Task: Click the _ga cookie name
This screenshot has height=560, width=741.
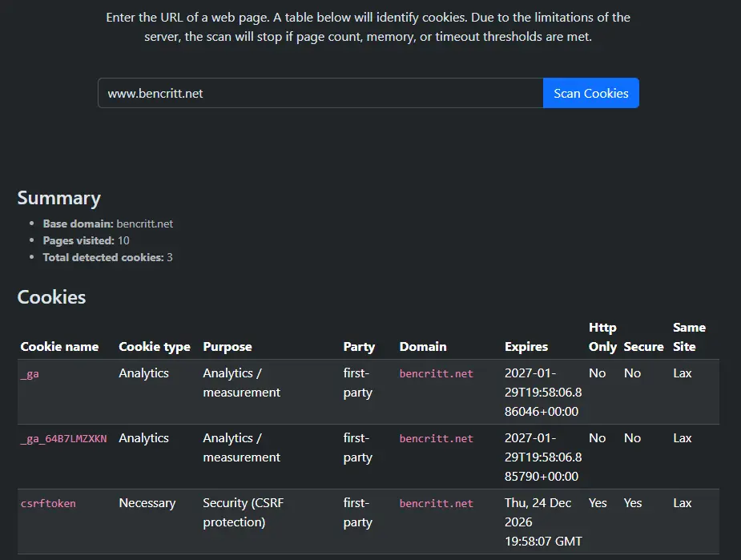Action: click(x=30, y=374)
